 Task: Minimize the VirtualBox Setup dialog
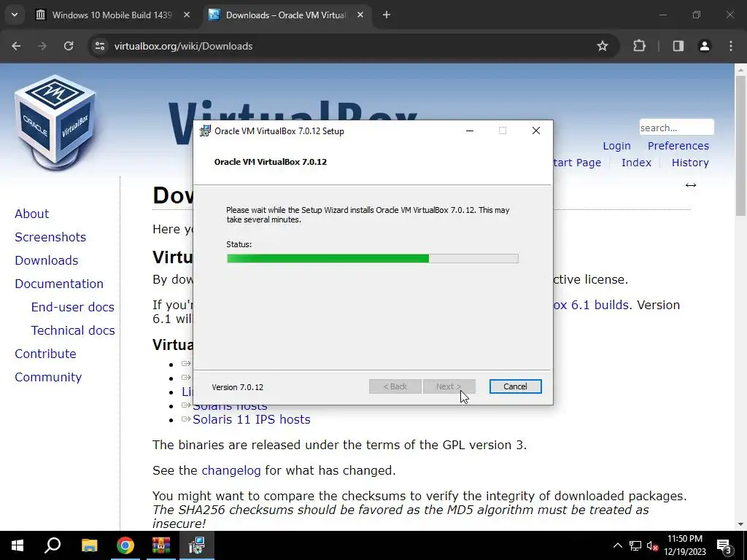tap(470, 131)
